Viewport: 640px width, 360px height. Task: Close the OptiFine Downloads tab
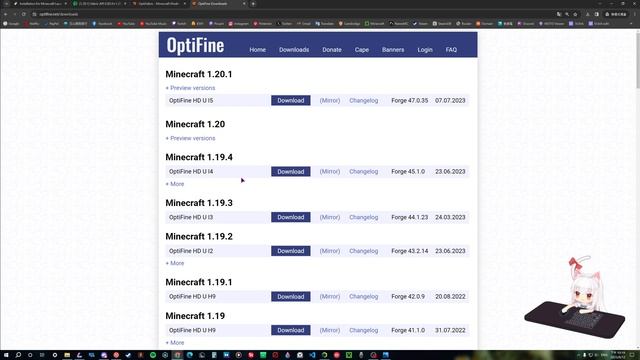click(x=244, y=4)
